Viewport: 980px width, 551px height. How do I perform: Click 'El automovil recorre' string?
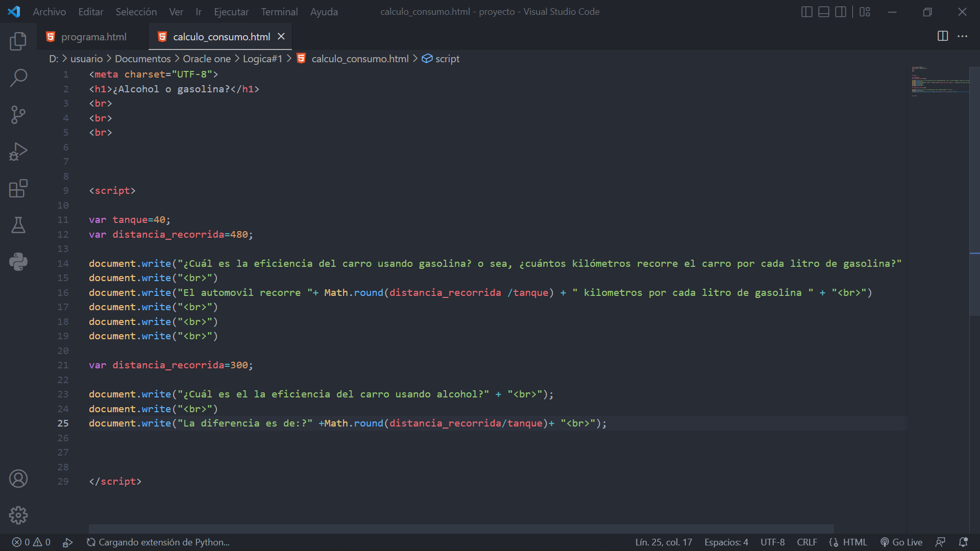[x=245, y=293]
